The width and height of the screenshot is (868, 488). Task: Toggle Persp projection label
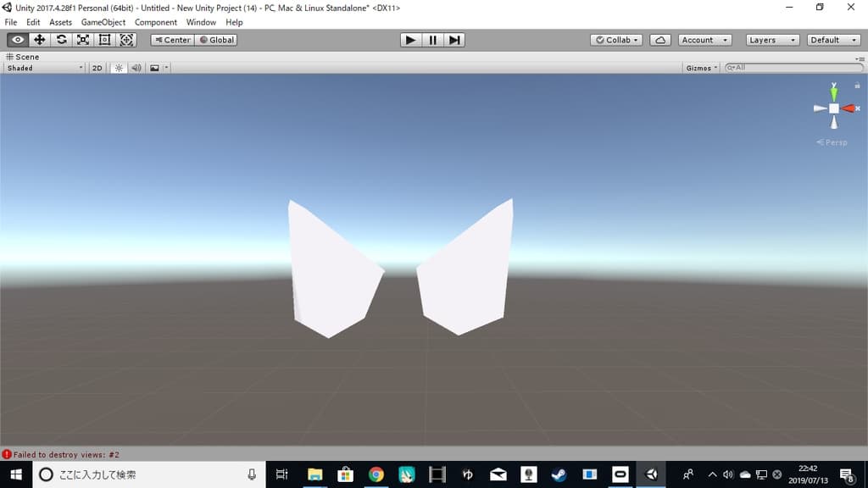pos(832,142)
